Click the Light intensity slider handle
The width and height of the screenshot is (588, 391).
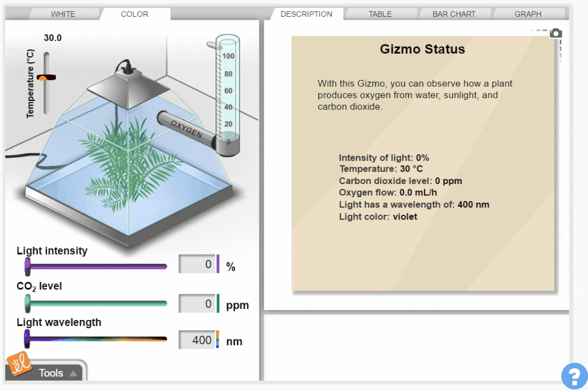pos(28,267)
